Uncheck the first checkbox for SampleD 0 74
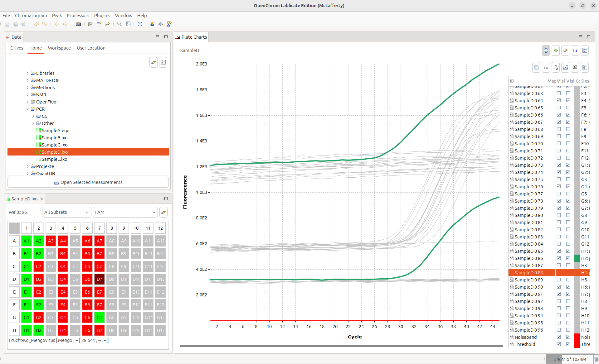 tap(559, 172)
